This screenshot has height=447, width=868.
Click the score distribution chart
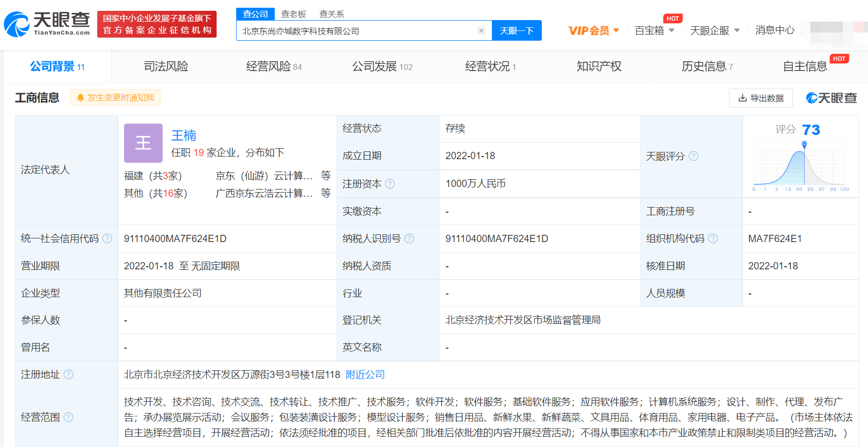click(x=801, y=167)
